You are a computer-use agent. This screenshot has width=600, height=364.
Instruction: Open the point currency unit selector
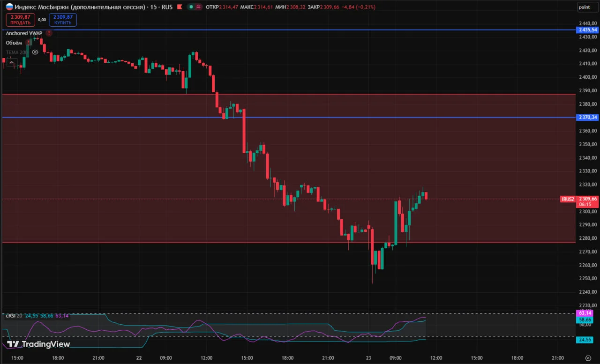click(584, 7)
